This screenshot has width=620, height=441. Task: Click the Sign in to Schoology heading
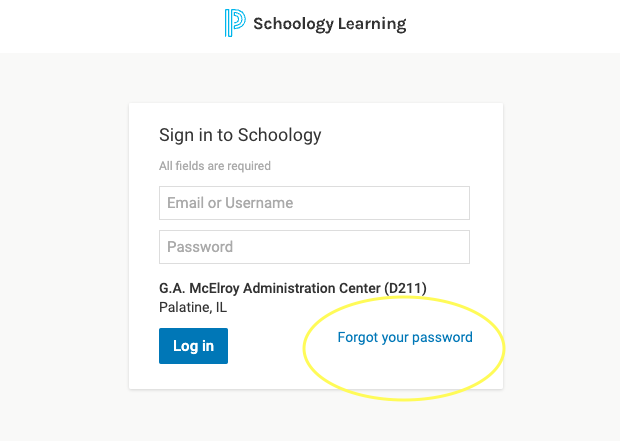(240, 135)
